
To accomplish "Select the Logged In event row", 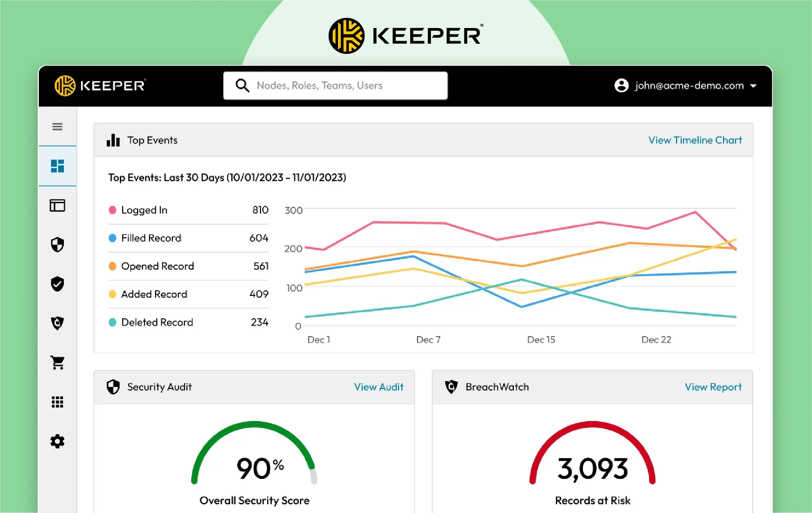I will tap(188, 210).
